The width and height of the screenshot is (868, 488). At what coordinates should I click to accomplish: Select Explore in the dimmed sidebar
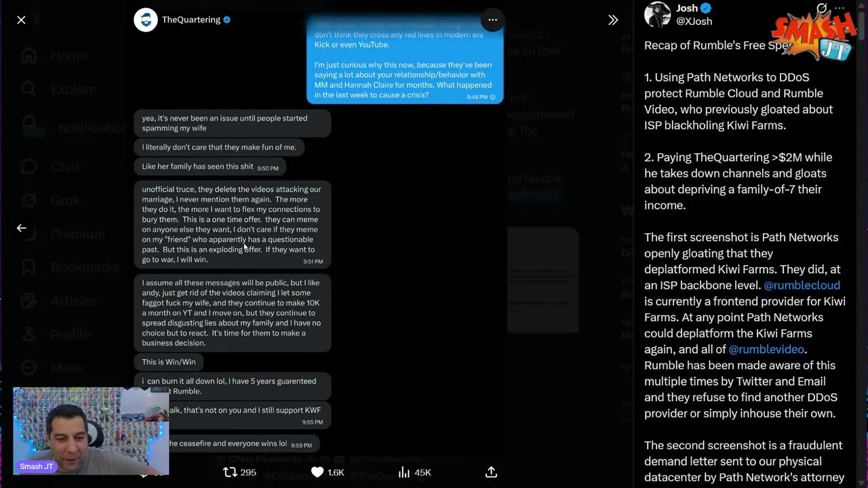tap(73, 89)
